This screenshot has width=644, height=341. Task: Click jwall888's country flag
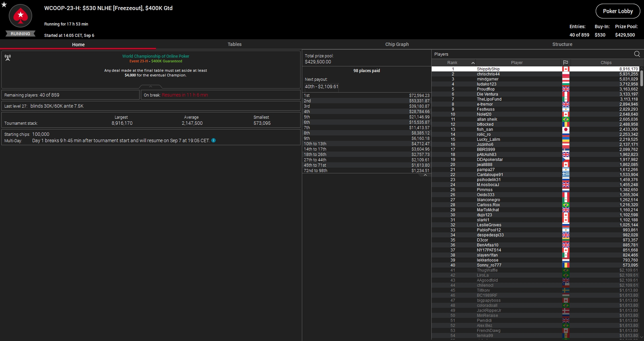tap(566, 165)
